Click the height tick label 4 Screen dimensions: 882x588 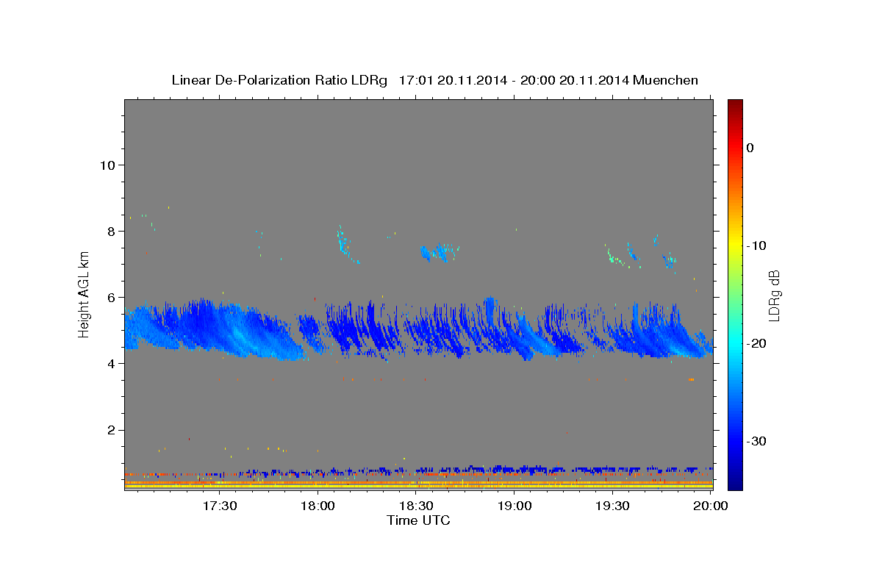click(110, 363)
